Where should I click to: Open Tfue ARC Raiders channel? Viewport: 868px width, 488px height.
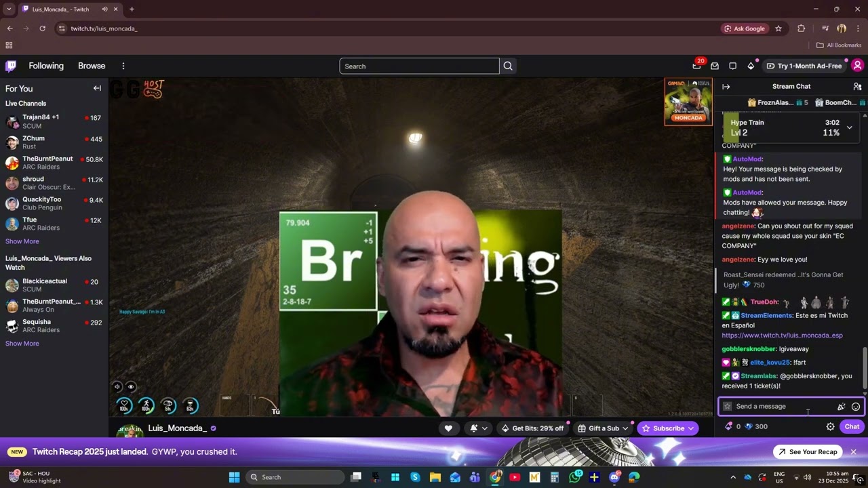[x=54, y=224]
